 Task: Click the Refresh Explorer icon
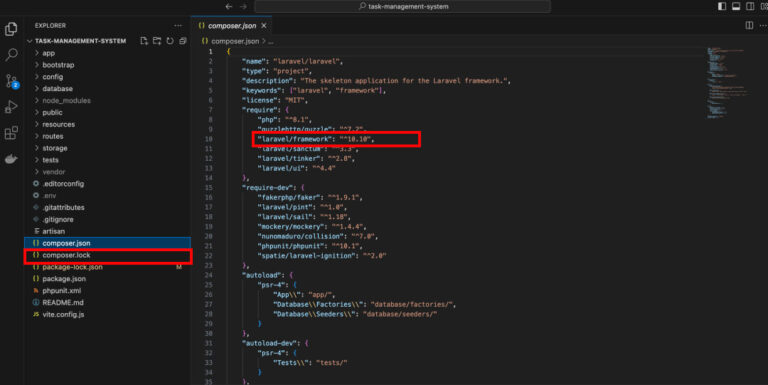click(x=170, y=41)
